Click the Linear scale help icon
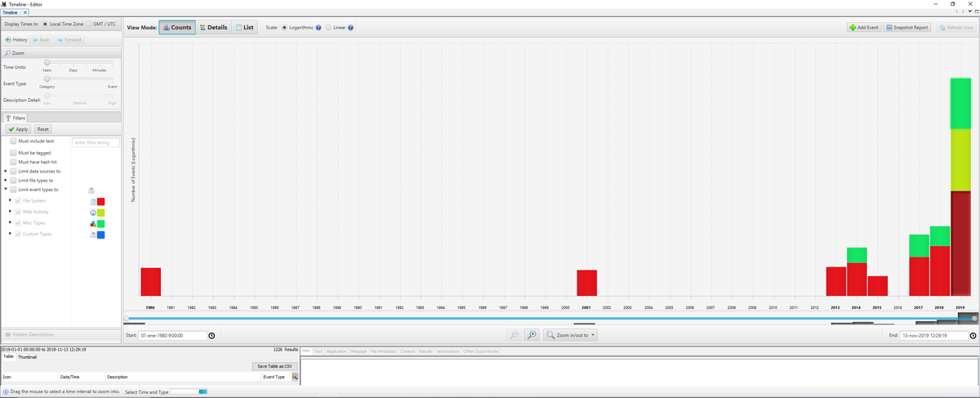The image size is (980, 398). click(x=350, y=28)
